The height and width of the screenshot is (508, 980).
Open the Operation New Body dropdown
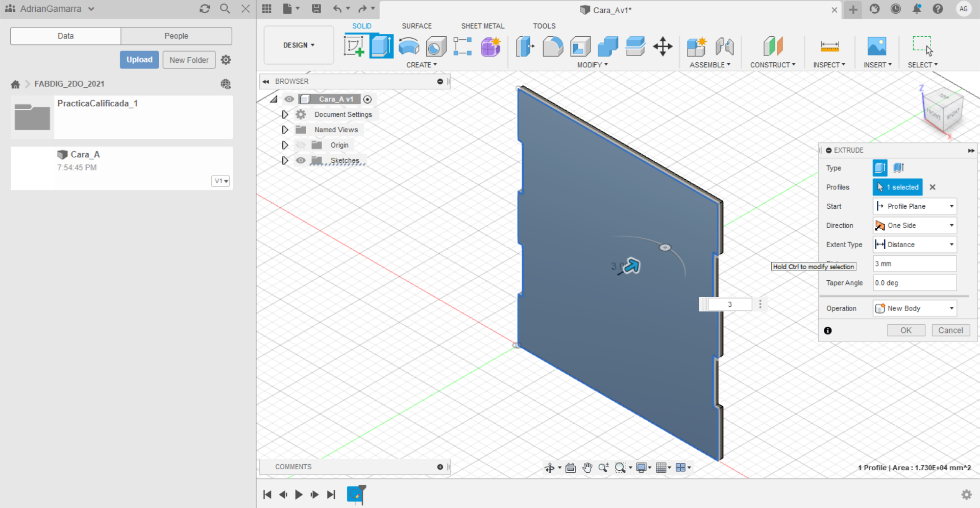pyautogui.click(x=915, y=308)
